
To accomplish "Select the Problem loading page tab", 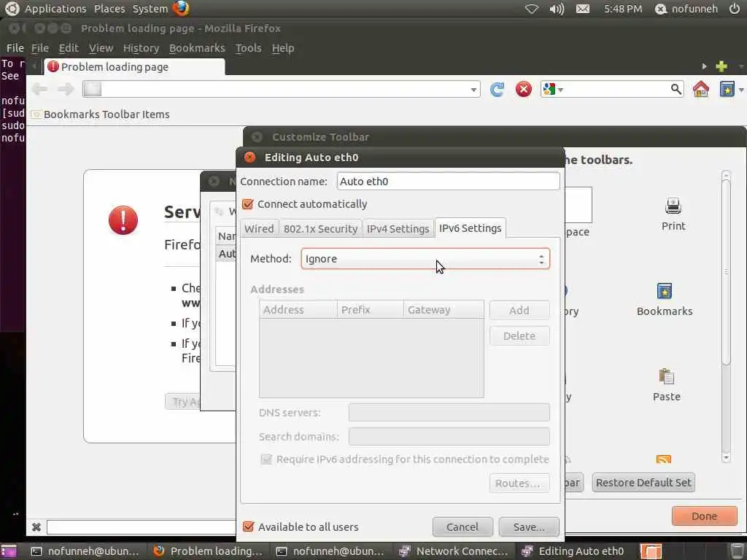I will click(x=134, y=66).
